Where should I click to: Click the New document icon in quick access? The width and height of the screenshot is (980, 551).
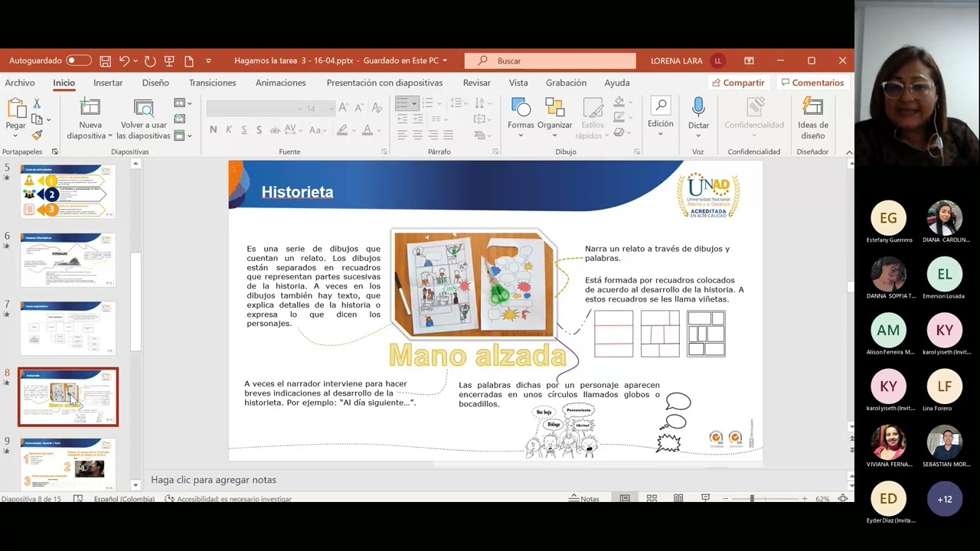click(x=189, y=60)
